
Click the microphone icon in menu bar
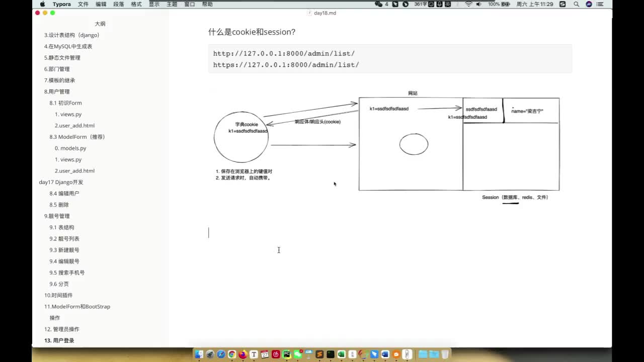439,4
